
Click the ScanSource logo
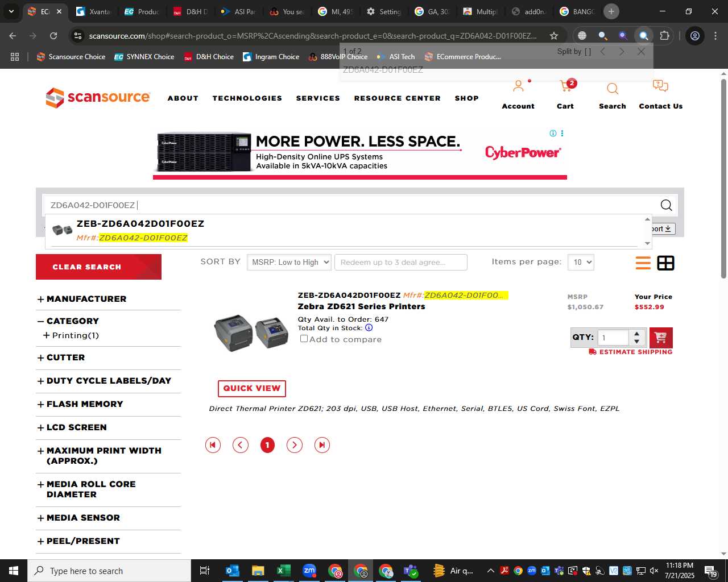[x=98, y=98]
